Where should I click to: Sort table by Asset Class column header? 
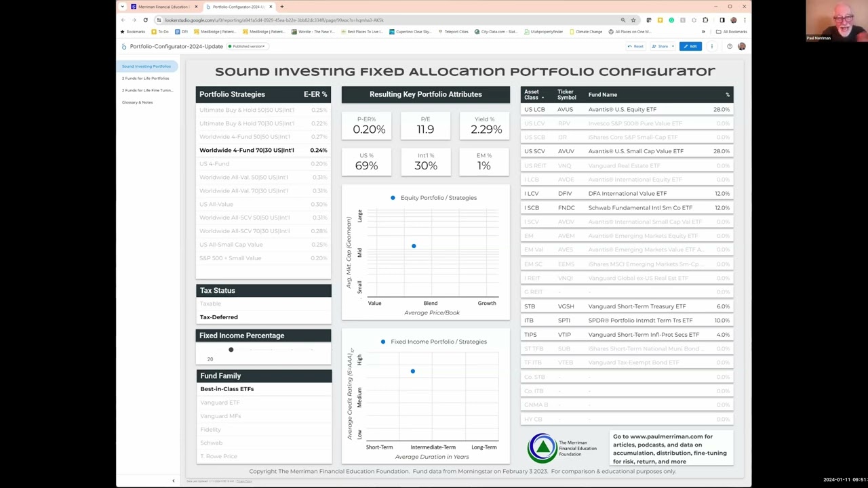[x=534, y=94]
